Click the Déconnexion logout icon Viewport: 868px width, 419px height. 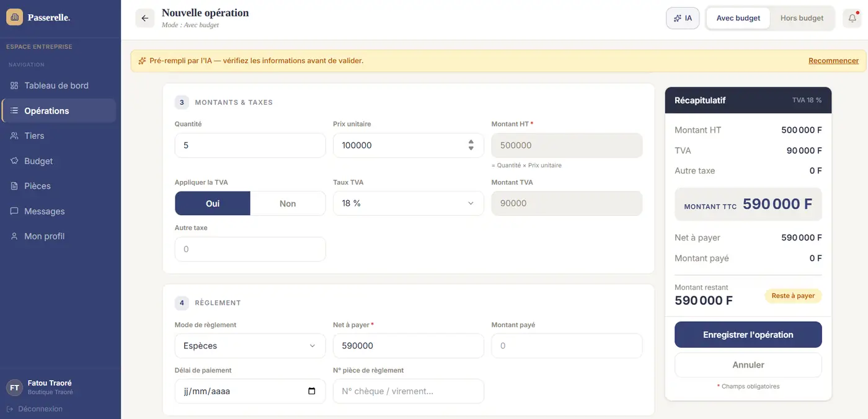pos(10,408)
